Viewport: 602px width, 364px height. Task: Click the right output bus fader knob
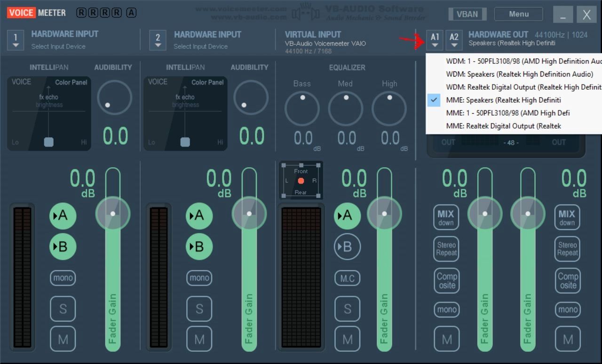click(528, 213)
